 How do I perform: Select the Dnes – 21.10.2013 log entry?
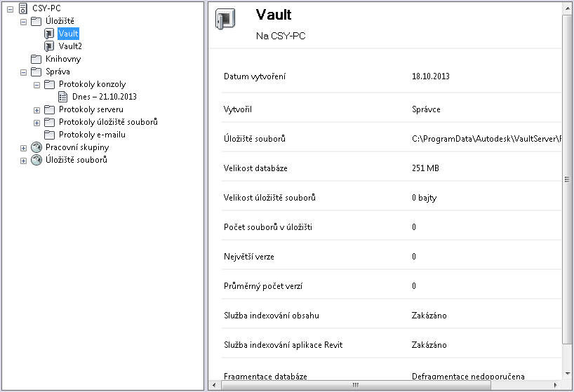104,97
